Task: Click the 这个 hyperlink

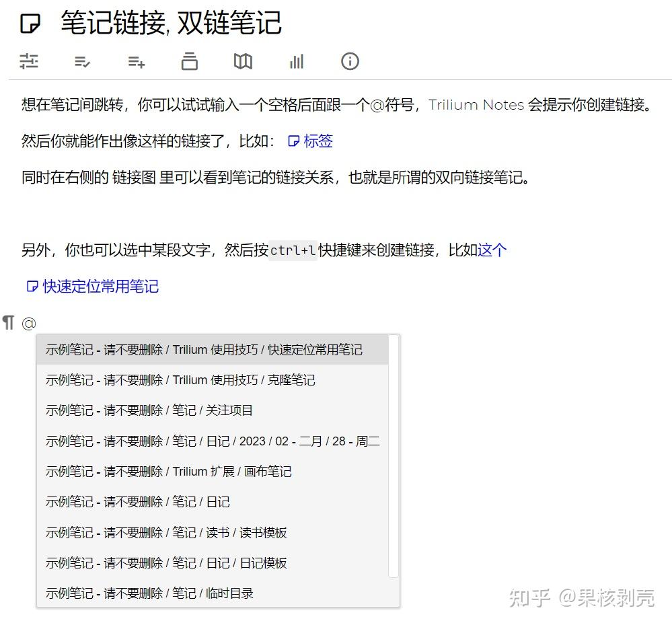Action: (492, 250)
